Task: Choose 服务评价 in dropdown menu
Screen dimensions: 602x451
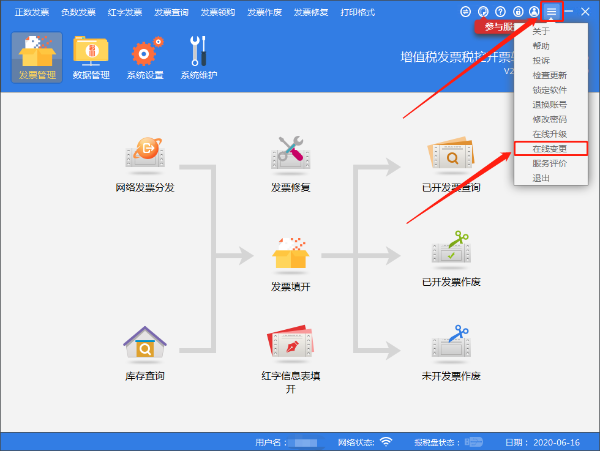Action: pyautogui.click(x=551, y=164)
